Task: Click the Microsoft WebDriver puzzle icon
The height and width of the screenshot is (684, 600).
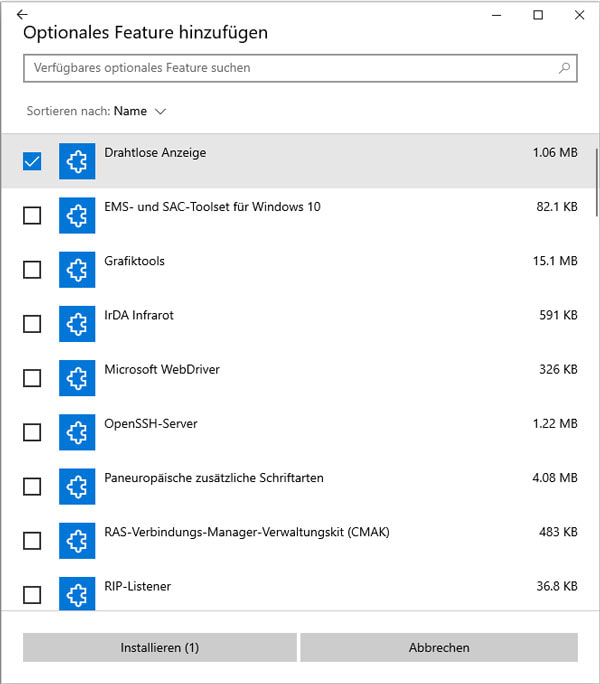Action: click(76, 377)
